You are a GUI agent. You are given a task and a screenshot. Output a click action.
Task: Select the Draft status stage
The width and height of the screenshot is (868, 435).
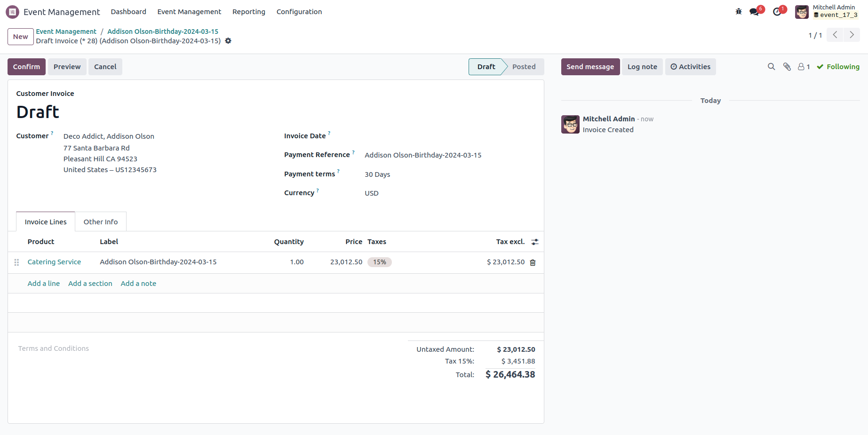tap(486, 67)
